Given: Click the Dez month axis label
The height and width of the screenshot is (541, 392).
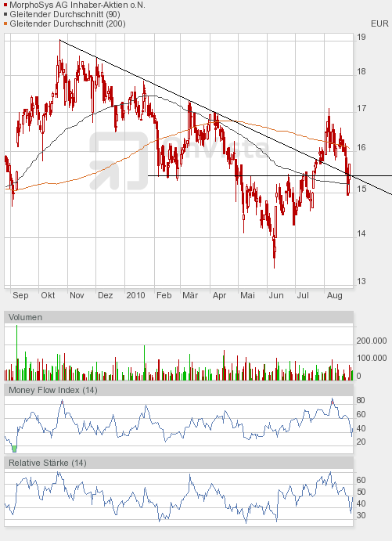Looking at the screenshot, I should point(105,296).
